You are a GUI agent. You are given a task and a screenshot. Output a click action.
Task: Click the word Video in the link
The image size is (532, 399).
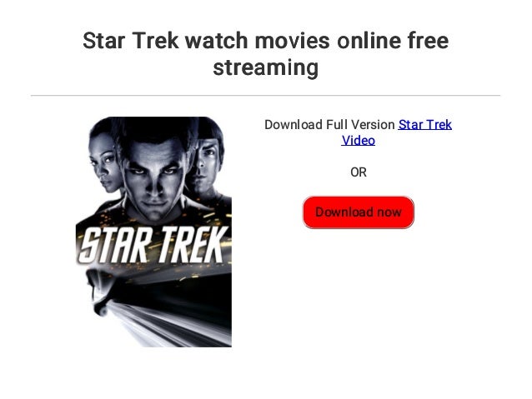pyautogui.click(x=358, y=140)
